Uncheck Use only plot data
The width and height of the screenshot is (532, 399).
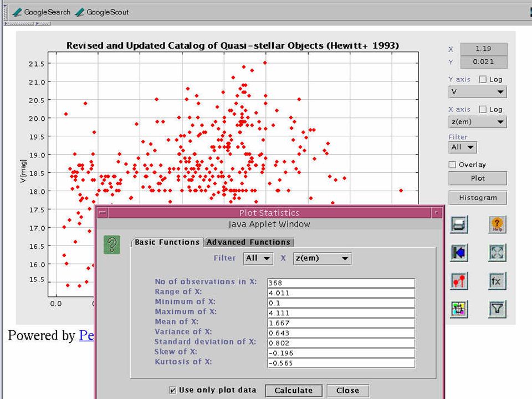173,390
